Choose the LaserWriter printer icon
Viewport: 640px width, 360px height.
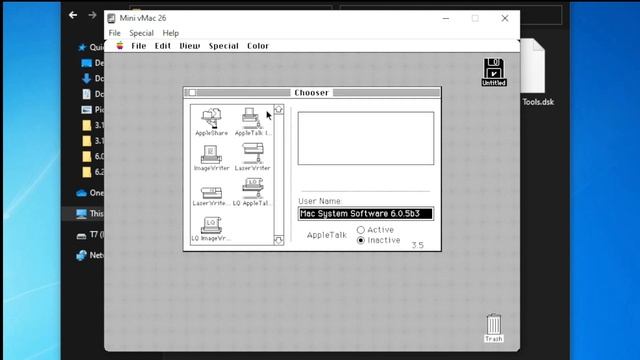(x=253, y=157)
